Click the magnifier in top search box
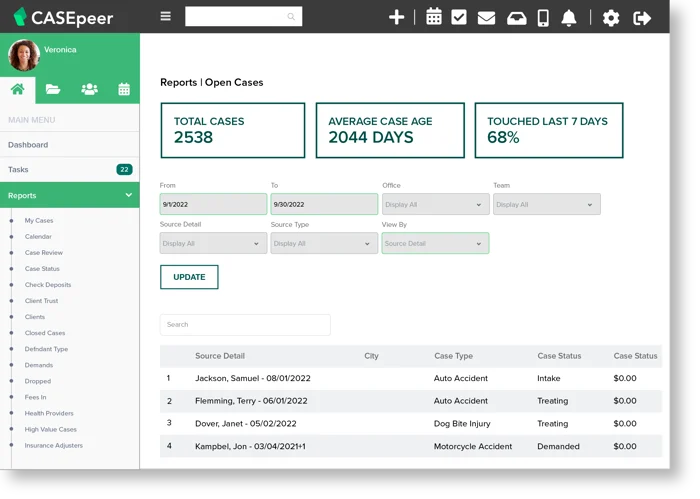700x499 pixels. 291,17
